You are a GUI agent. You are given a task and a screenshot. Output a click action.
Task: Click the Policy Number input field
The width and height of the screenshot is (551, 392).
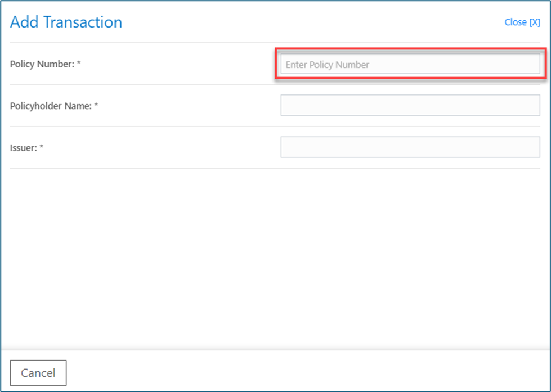[410, 65]
